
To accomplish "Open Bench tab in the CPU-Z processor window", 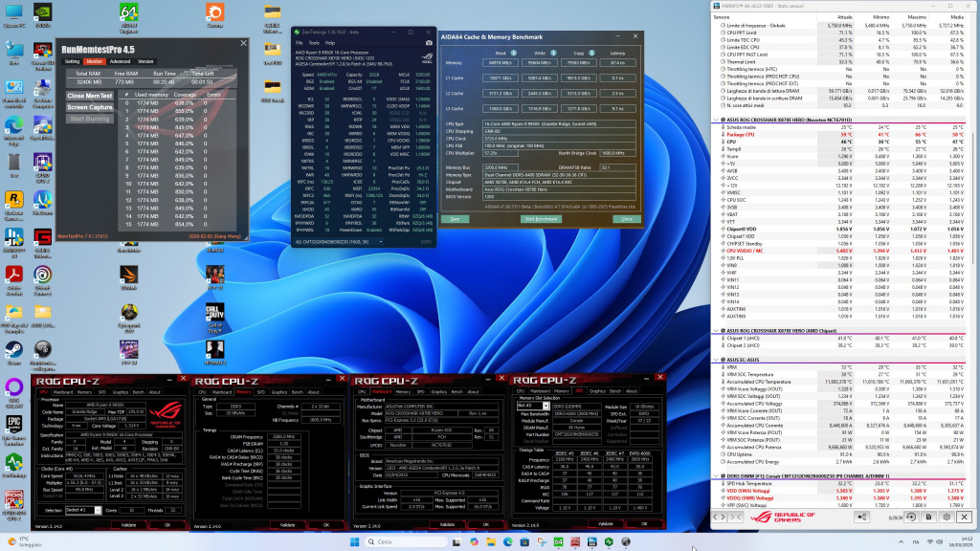I will point(138,391).
